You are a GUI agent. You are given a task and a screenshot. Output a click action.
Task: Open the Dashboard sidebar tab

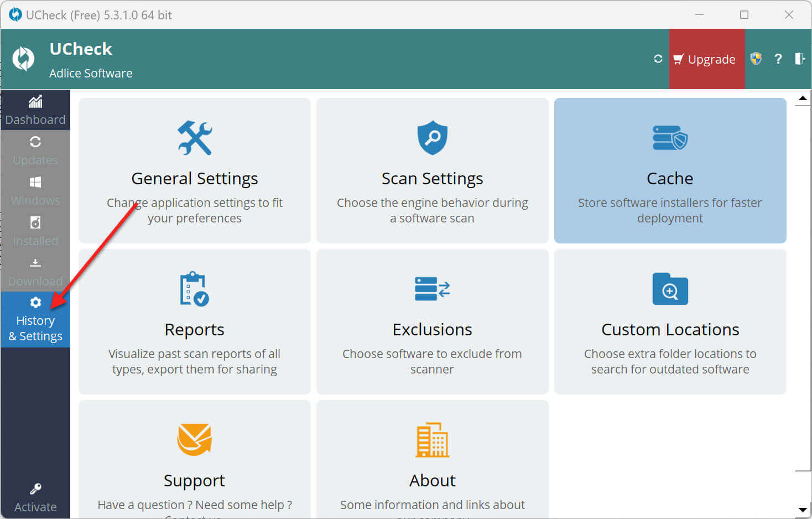coord(35,110)
